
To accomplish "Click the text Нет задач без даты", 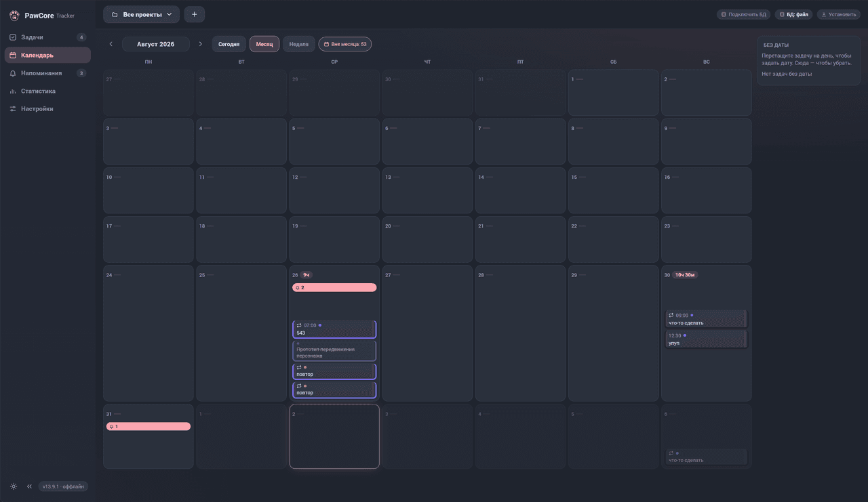I will point(787,74).
